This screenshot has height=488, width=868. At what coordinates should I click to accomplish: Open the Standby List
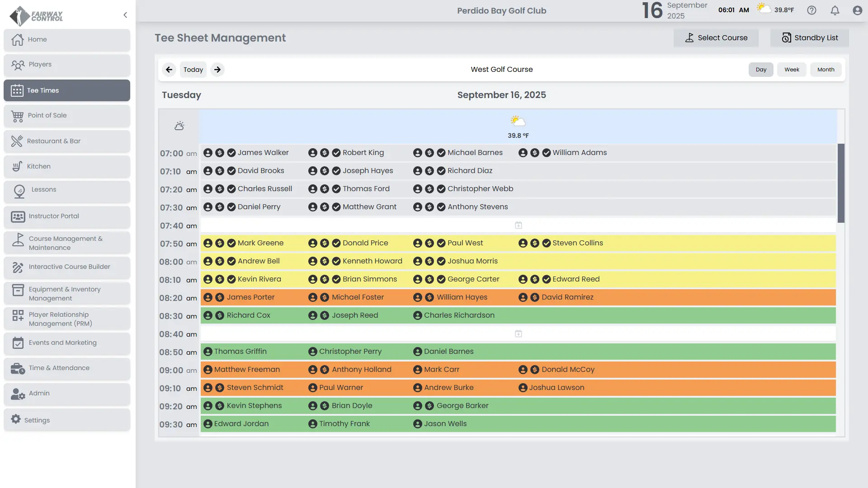[809, 38]
